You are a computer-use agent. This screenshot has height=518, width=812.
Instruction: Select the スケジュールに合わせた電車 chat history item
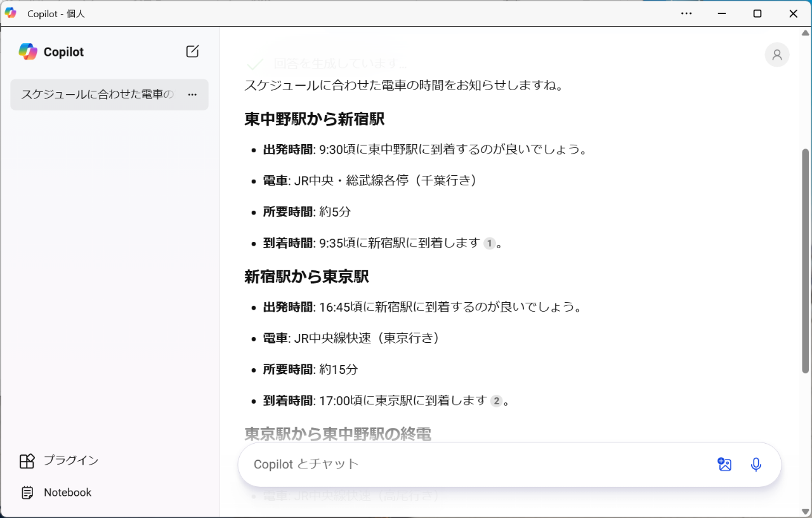[x=97, y=95]
